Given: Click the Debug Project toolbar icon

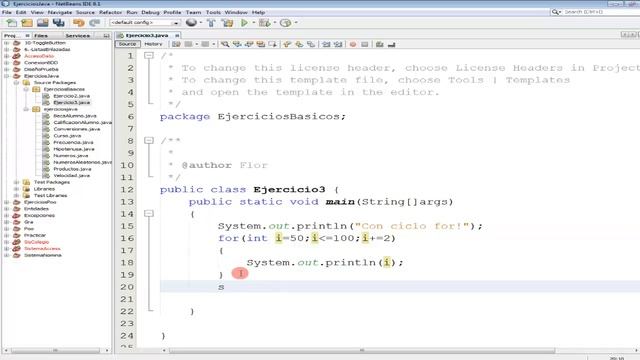Looking at the screenshot, I should pyautogui.click(x=264, y=23).
